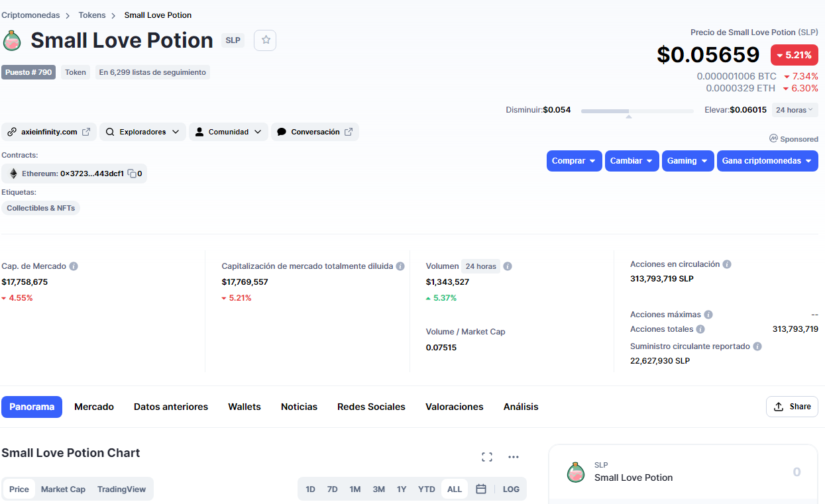Click the Puesto # 790 rank badge
The width and height of the screenshot is (825, 504).
[x=28, y=72]
